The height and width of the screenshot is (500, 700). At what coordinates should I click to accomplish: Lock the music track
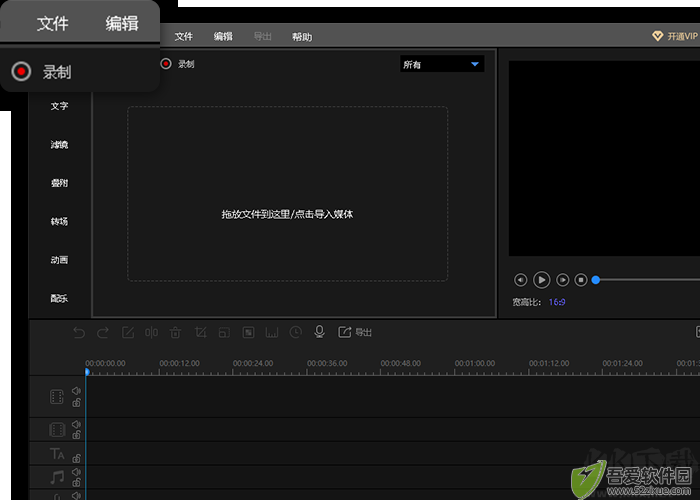76,483
